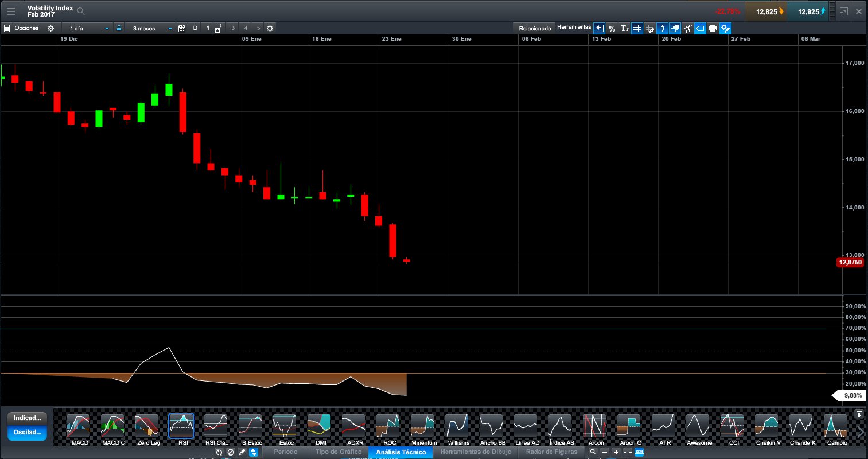Toggle the return arrow tool in Herramientas

coord(599,28)
